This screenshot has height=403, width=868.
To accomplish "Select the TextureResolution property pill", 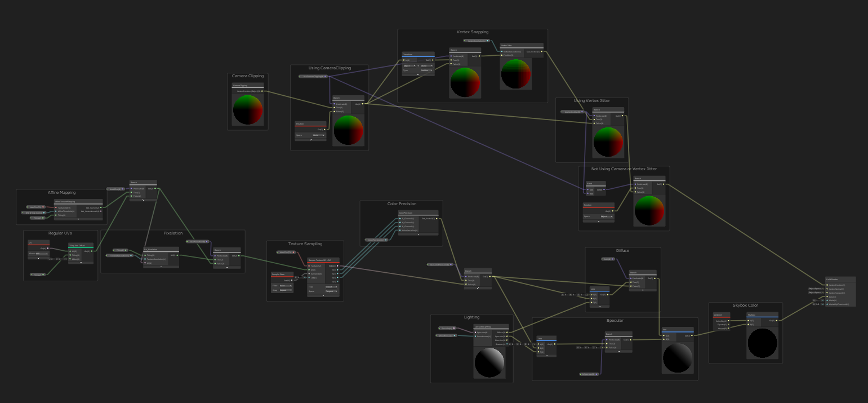I will (119, 255).
